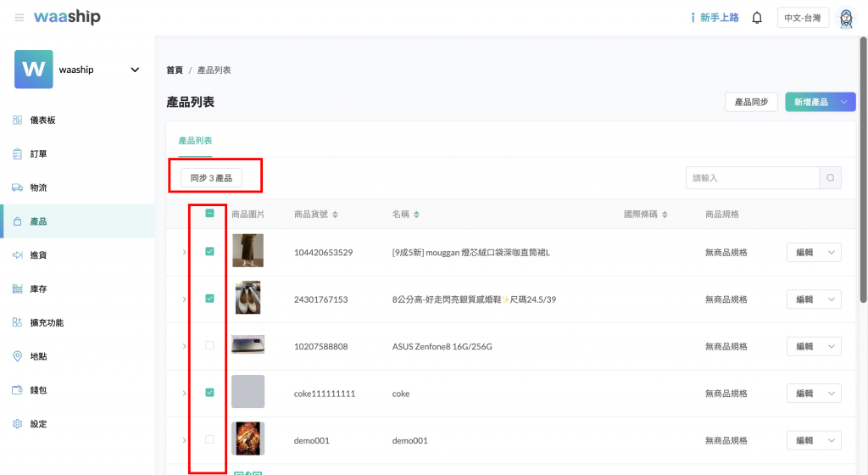Open 新增產品 dropdown arrow
Viewport: 868px width, 475px height.
(843, 102)
